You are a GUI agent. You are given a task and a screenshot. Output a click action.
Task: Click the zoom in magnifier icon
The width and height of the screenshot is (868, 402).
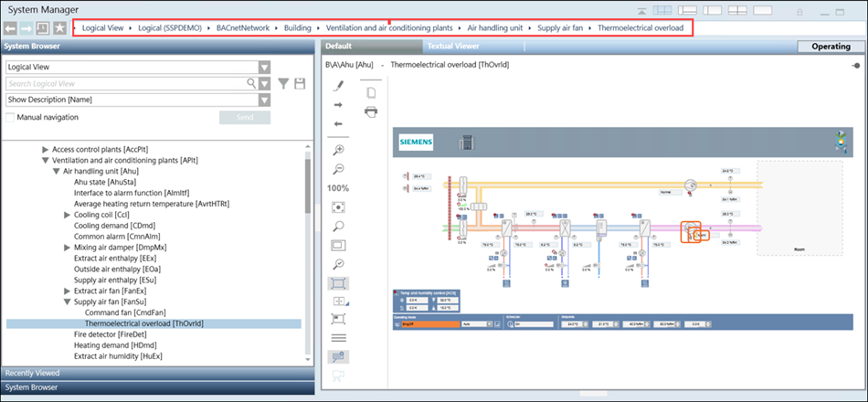pos(338,150)
